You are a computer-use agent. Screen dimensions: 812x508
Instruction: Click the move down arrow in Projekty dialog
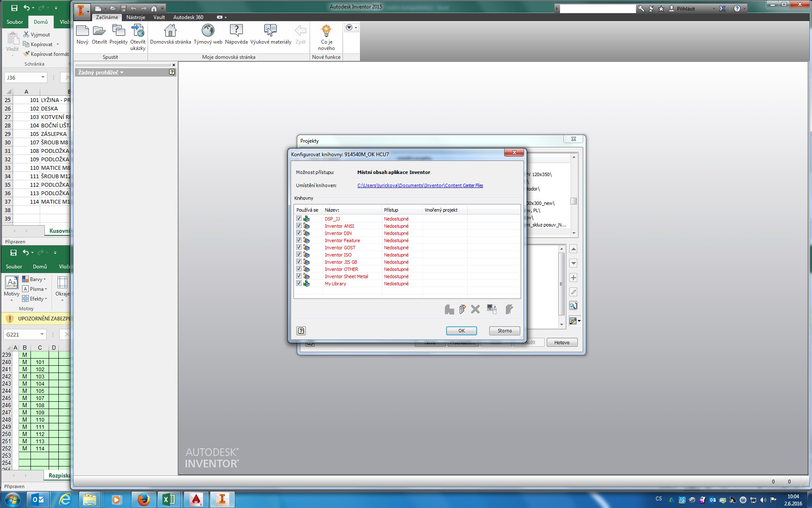point(573,263)
